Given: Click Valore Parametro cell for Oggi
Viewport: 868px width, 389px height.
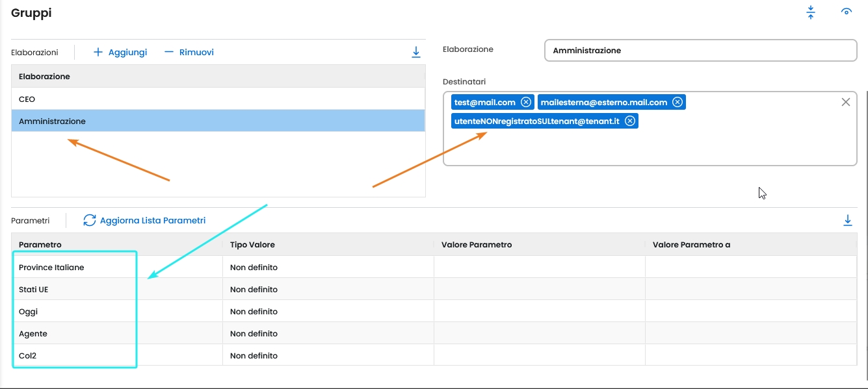Looking at the screenshot, I should pyautogui.click(x=539, y=312).
